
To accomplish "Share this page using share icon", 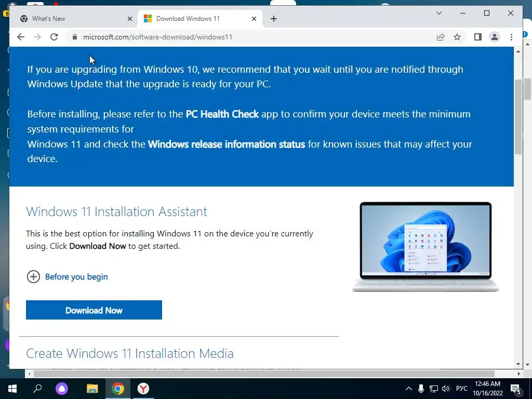I will pos(441,37).
